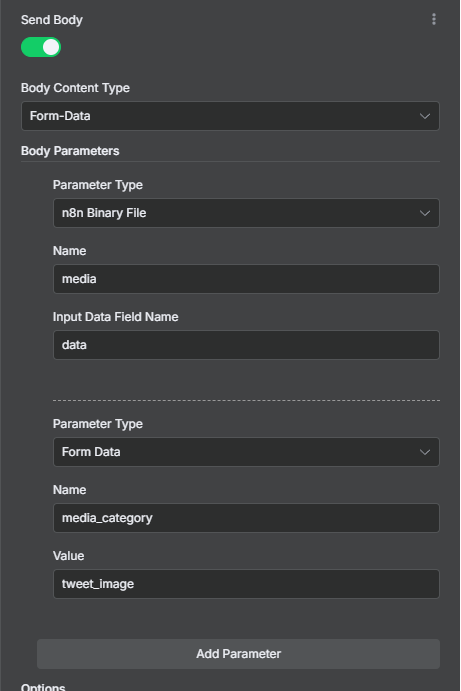The width and height of the screenshot is (461, 691).
Task: Click the Options section heading
Action: pyautogui.click(x=43, y=687)
